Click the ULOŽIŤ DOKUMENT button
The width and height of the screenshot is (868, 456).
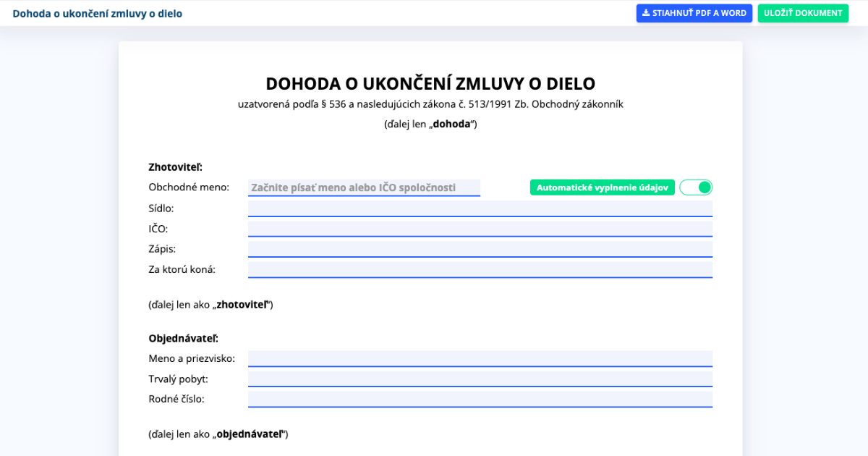(803, 12)
